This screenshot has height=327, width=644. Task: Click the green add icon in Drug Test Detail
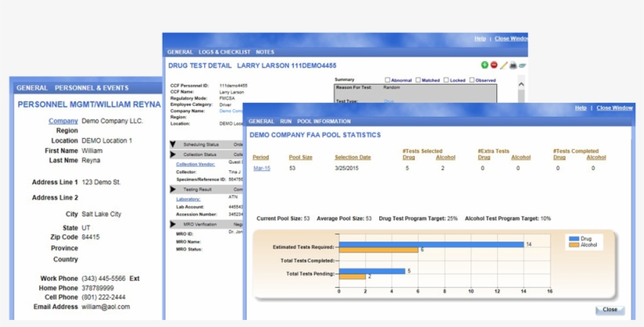click(485, 65)
